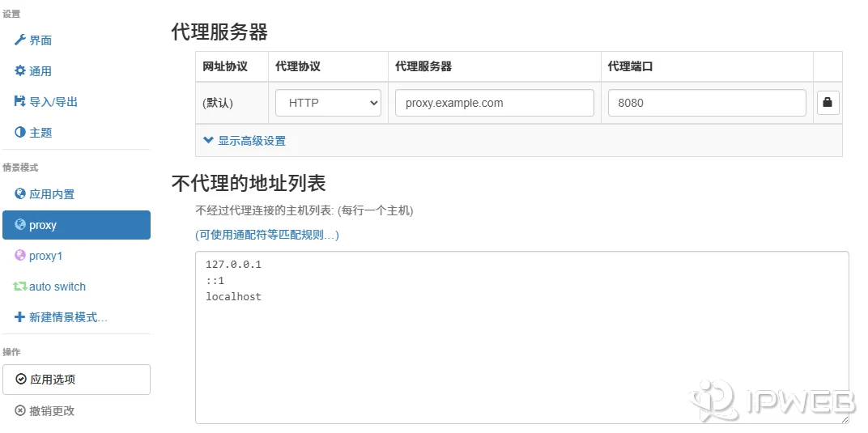Click the ::1 line in bypass list
The height and width of the screenshot is (433, 868).
[x=215, y=280]
